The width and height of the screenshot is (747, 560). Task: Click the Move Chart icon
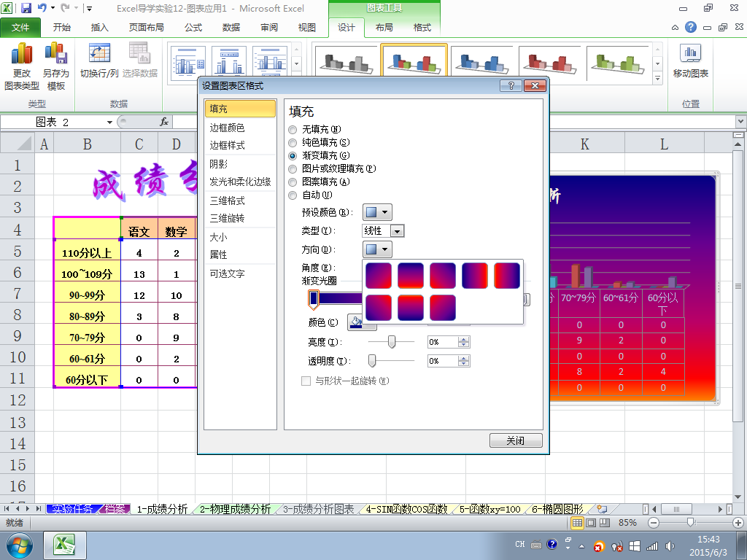pyautogui.click(x=690, y=53)
